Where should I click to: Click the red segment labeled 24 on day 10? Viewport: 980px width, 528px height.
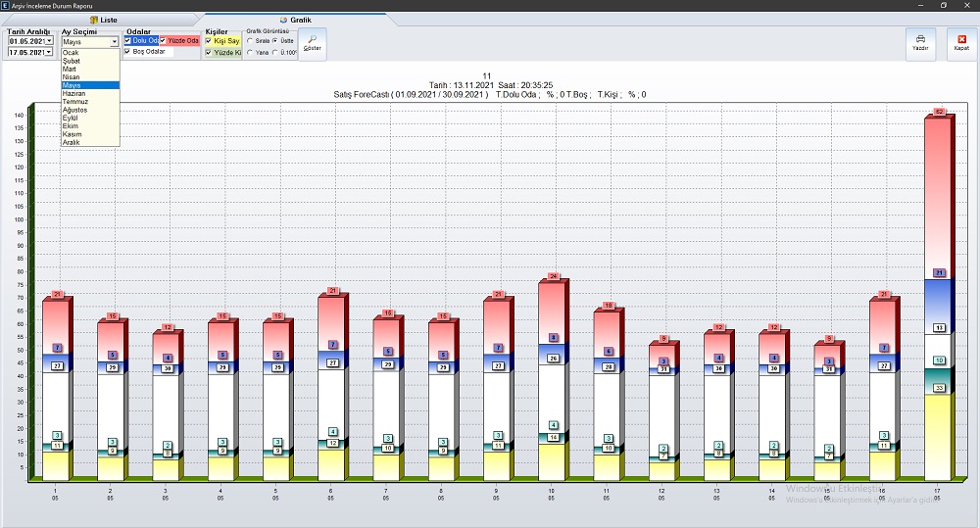(x=552, y=312)
